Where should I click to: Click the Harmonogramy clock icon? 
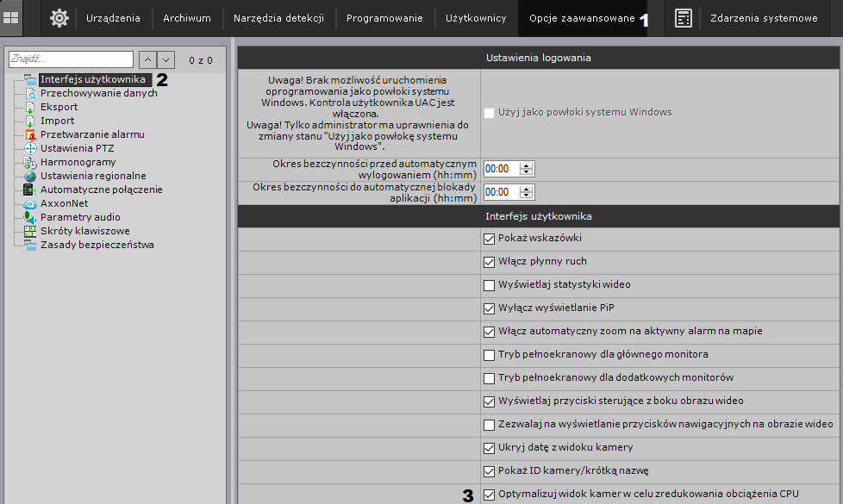[x=30, y=162]
